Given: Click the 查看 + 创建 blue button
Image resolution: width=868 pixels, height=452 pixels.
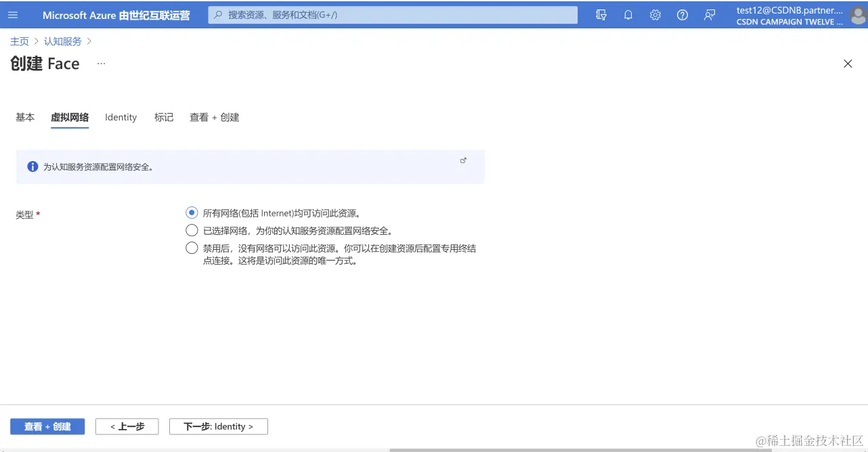Looking at the screenshot, I should [x=47, y=426].
